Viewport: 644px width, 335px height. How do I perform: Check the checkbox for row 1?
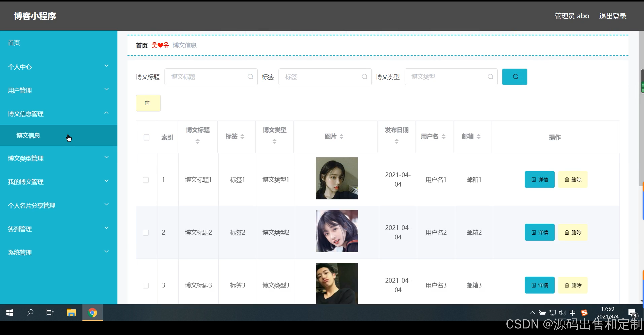pos(146,180)
